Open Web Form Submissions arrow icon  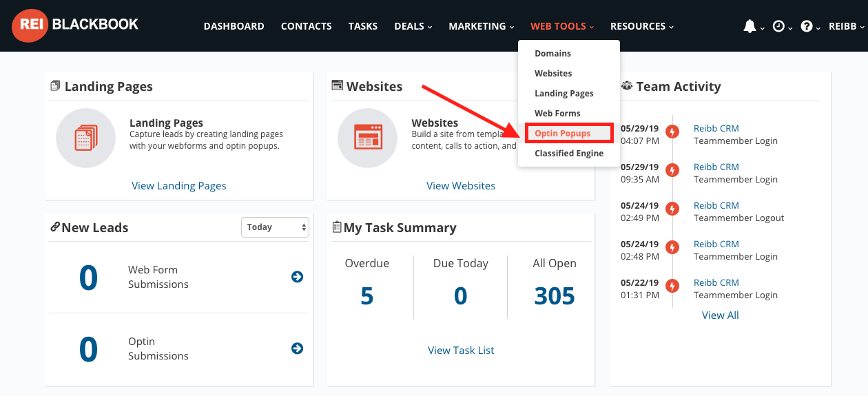coord(297,277)
